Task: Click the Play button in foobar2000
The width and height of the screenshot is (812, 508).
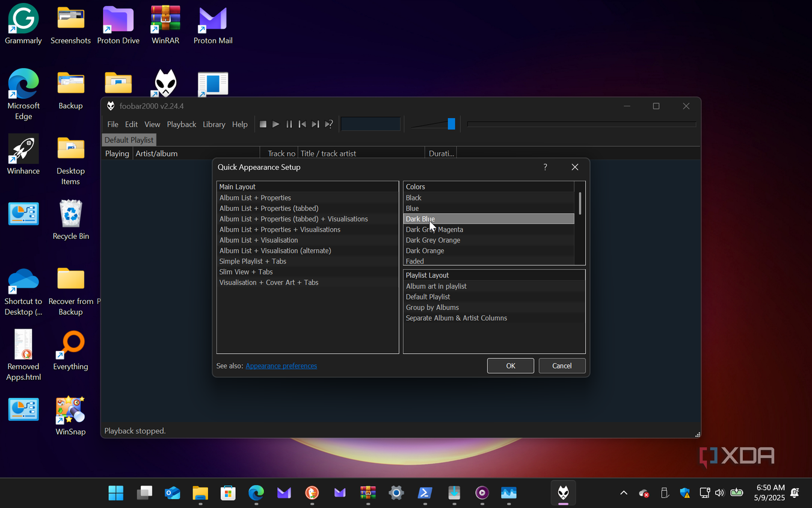Action: click(276, 125)
